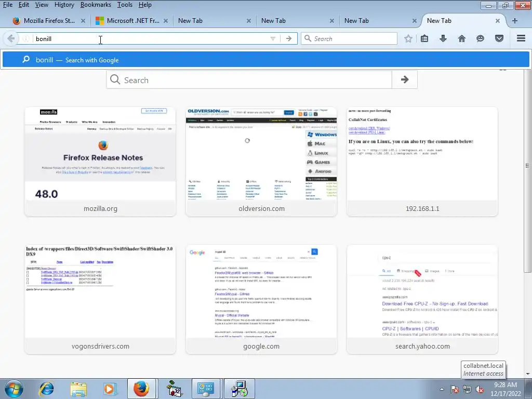Show hidden tray icons arrow
The height and width of the screenshot is (399, 532).
pos(442,389)
